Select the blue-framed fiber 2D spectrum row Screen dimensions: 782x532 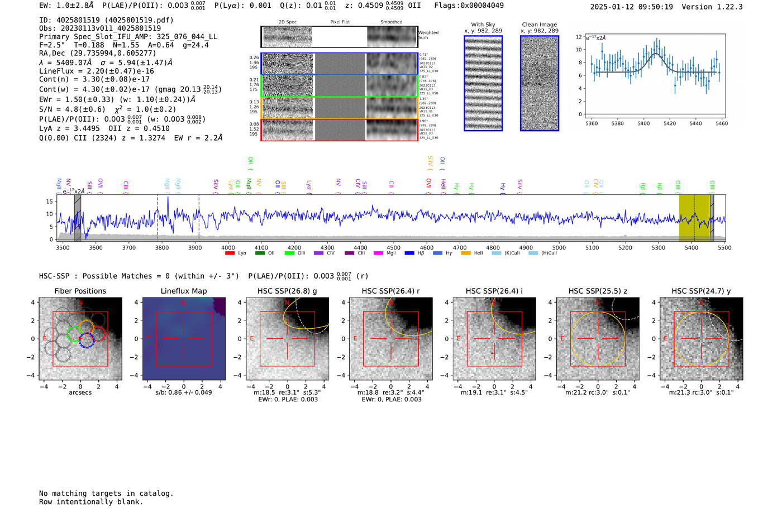[339, 64]
